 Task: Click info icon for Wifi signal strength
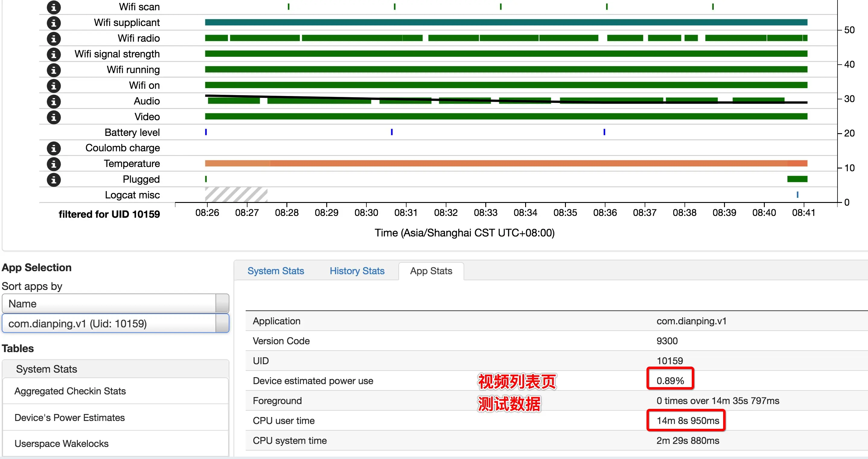point(54,54)
